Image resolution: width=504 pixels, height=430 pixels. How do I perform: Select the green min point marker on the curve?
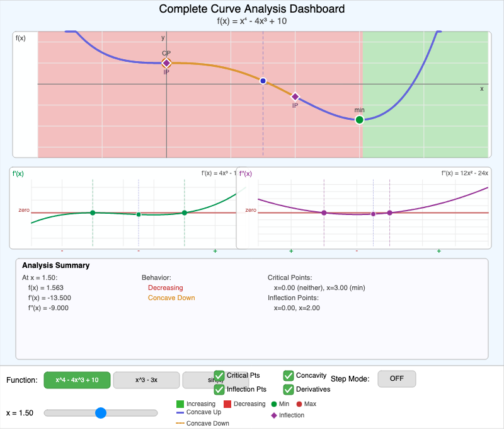[360, 119]
